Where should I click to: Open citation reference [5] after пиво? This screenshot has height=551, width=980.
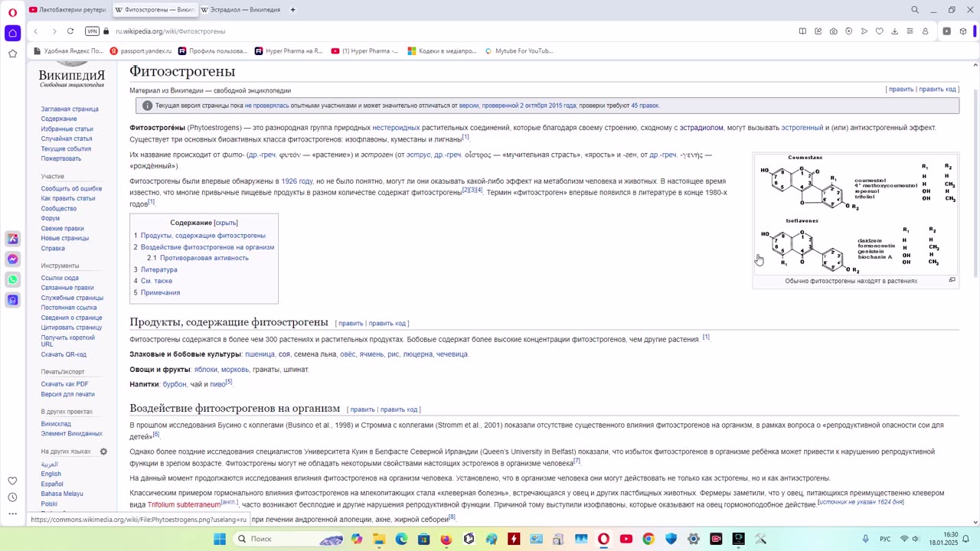click(x=229, y=382)
